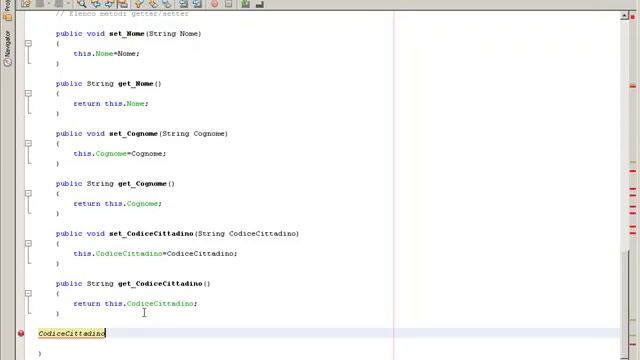This screenshot has height=360, width=640.
Task: Click the '(String Cognome)' parameter text
Action: pos(193,133)
